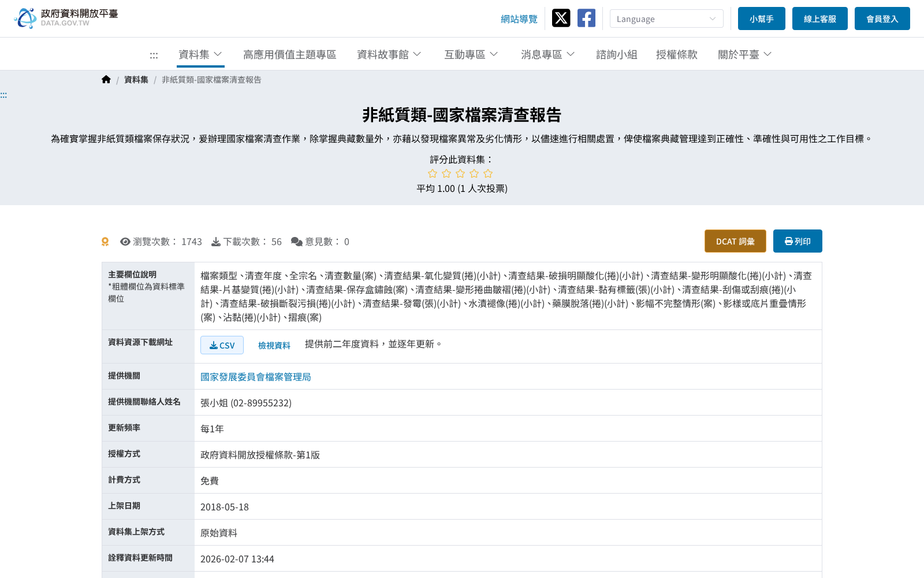This screenshot has height=578, width=924.
Task: Click the 網站導覽 link
Action: pos(519,19)
